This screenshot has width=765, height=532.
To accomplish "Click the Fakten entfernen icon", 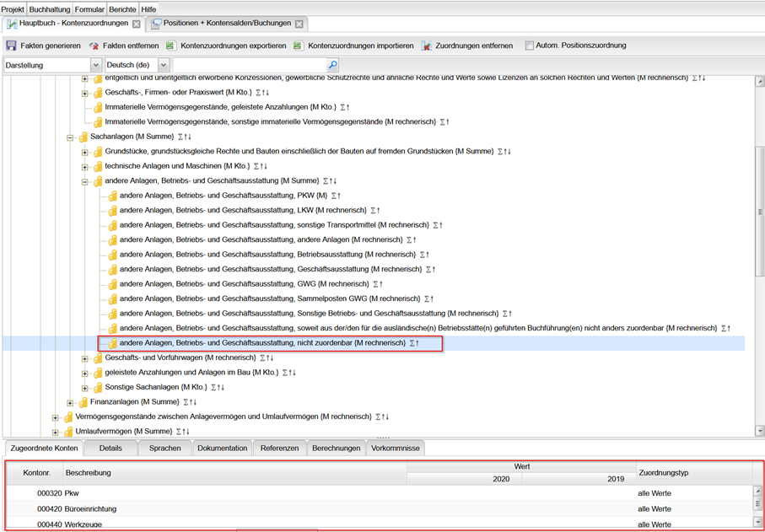I will 94,46.
